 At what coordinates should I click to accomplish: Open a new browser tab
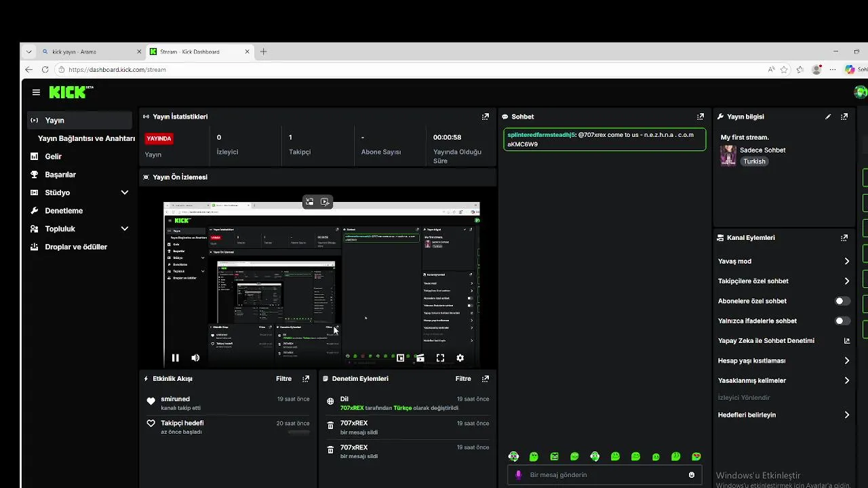pos(264,52)
